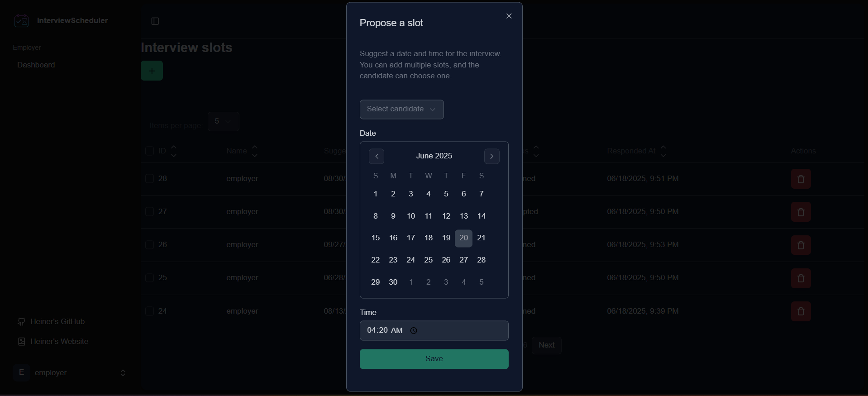
Task: Open time picker clock icon
Action: (x=414, y=331)
